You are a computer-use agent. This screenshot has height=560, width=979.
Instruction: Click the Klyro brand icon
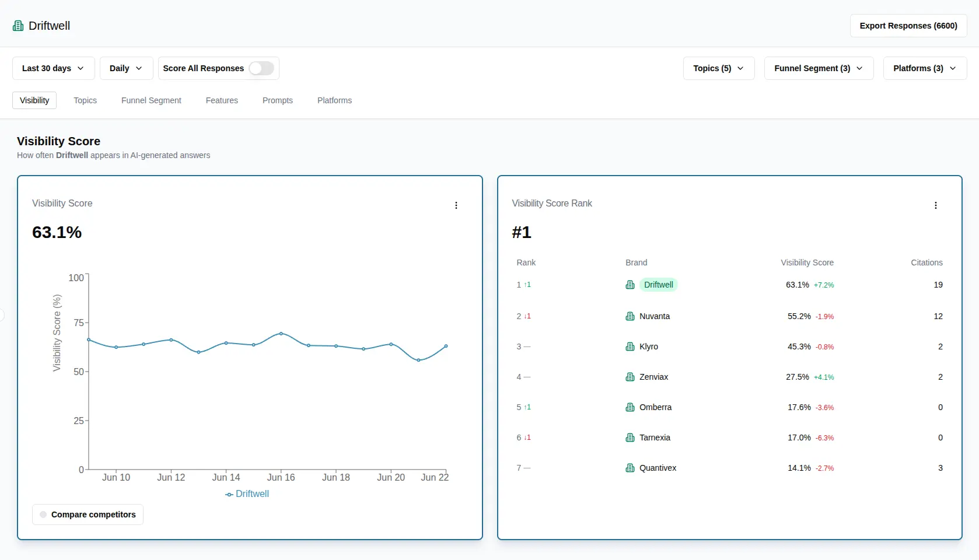click(630, 346)
